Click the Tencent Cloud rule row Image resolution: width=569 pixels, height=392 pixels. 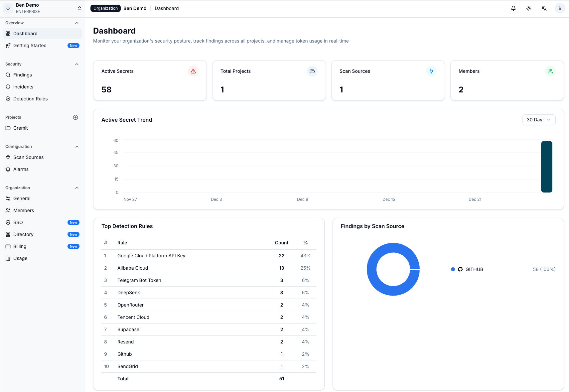click(209, 317)
